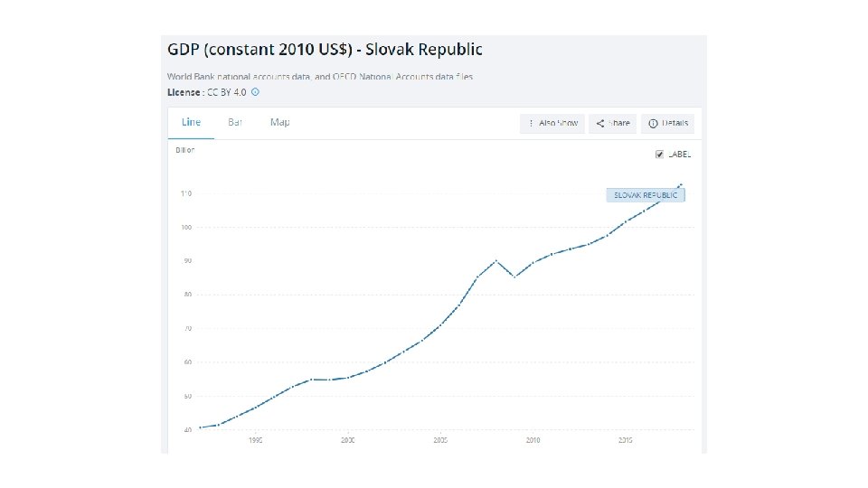Switch to the Map view tab
Screen dimensions: 868x488
[x=279, y=122]
